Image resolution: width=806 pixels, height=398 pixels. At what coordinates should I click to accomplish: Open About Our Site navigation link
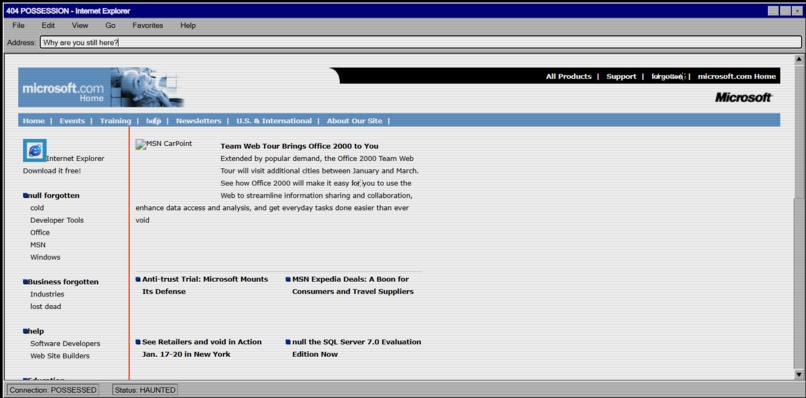pyautogui.click(x=354, y=121)
